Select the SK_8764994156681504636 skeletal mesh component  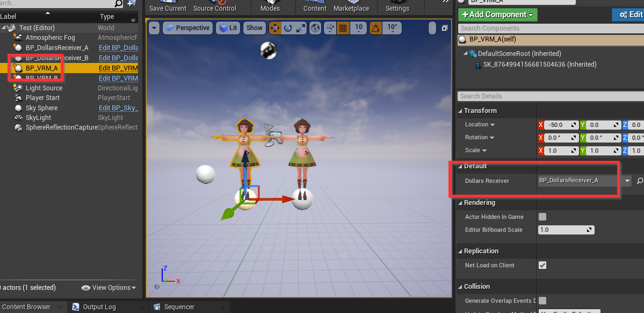(537, 65)
